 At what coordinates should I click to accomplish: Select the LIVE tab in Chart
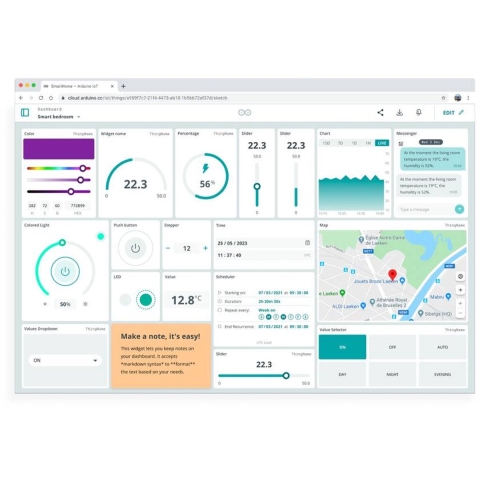(382, 143)
